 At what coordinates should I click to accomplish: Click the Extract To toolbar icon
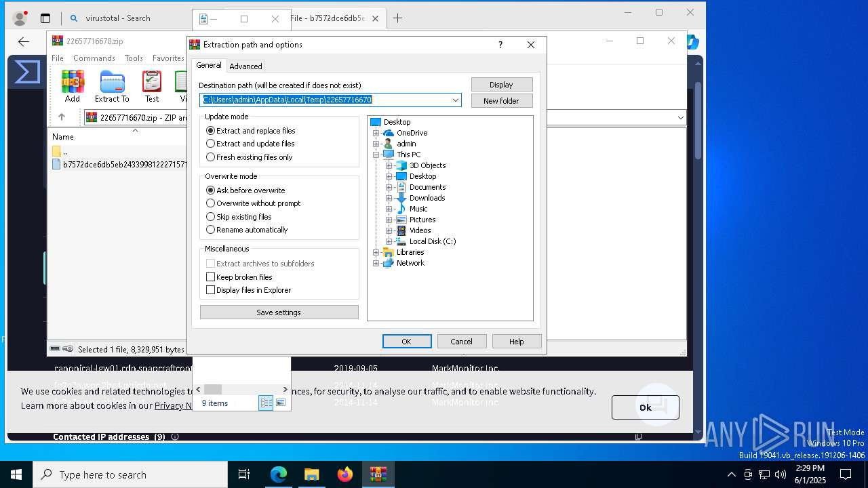click(x=112, y=87)
